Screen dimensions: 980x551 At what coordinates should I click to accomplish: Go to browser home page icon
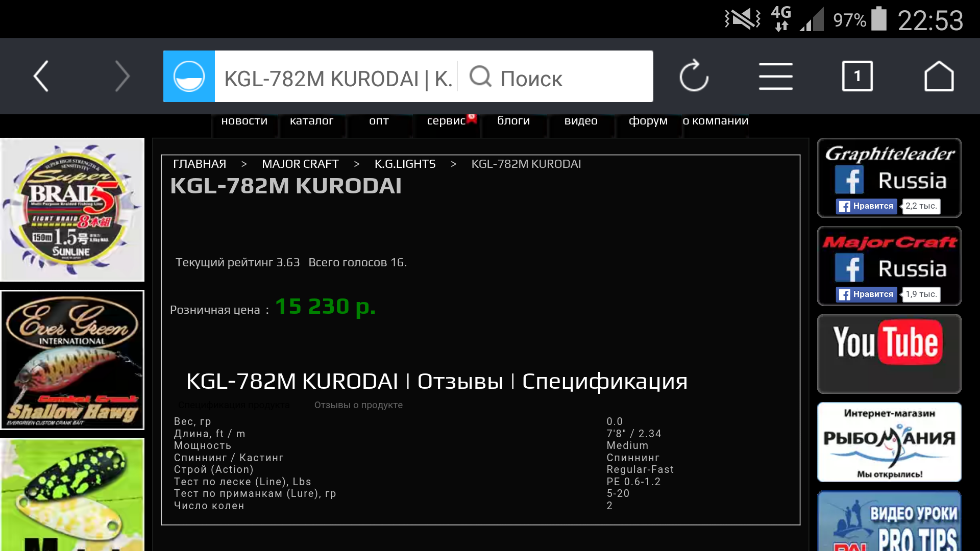pyautogui.click(x=939, y=77)
